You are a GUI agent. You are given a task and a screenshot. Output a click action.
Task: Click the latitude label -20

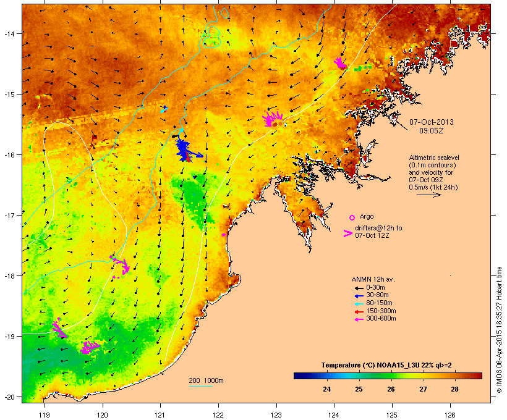point(9,397)
